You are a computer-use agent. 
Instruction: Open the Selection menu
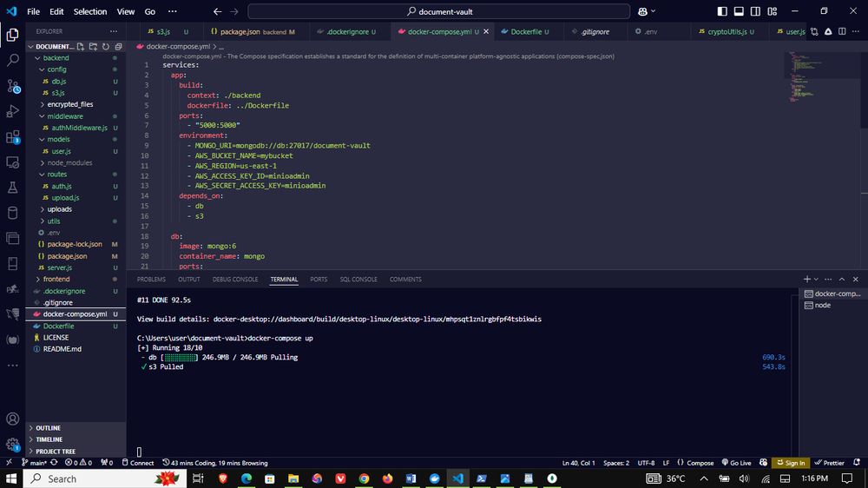90,11
